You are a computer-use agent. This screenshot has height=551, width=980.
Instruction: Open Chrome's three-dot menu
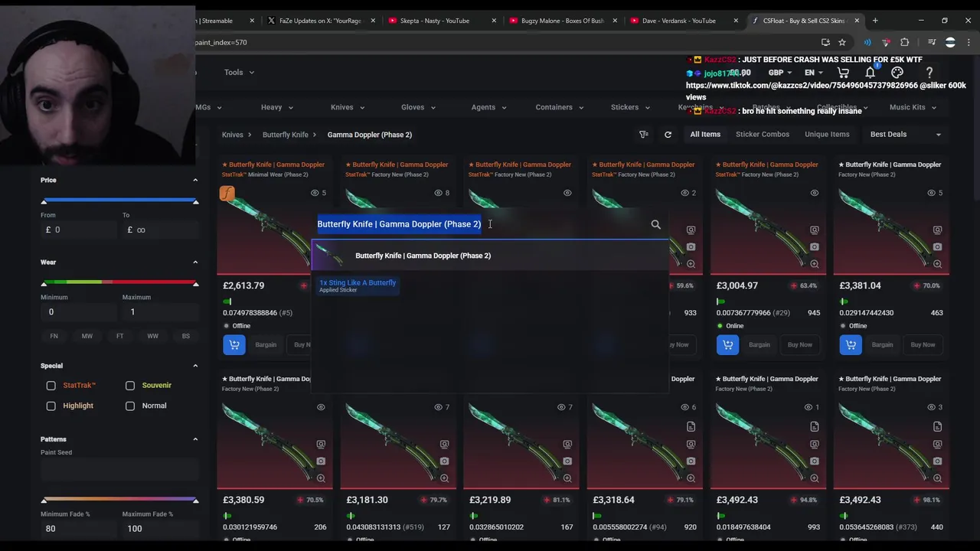point(969,42)
